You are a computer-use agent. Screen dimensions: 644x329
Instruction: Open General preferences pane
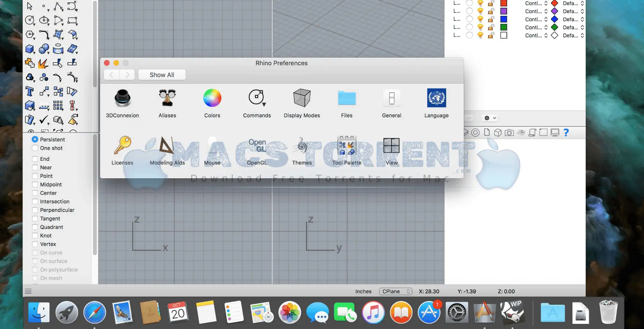[x=392, y=104]
